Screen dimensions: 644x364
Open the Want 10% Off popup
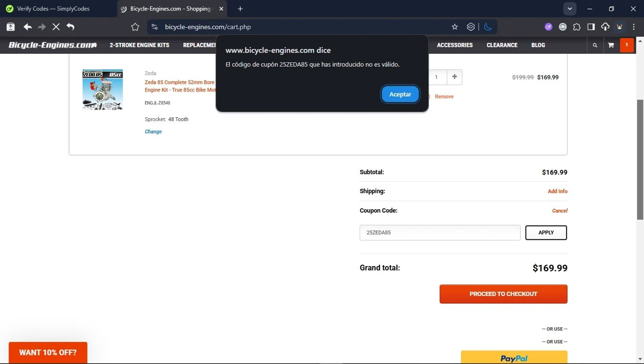pos(48,352)
